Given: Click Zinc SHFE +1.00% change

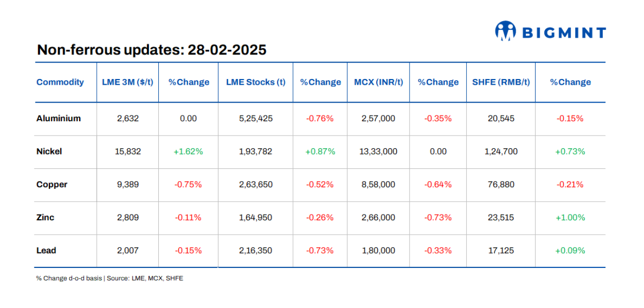Looking at the screenshot, I should click(570, 218).
